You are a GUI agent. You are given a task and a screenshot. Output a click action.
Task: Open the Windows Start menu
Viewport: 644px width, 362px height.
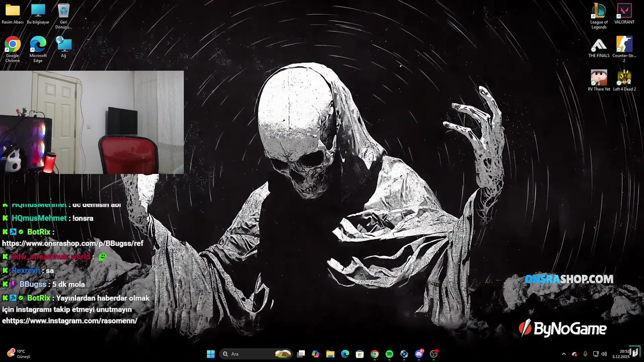pyautogui.click(x=211, y=354)
